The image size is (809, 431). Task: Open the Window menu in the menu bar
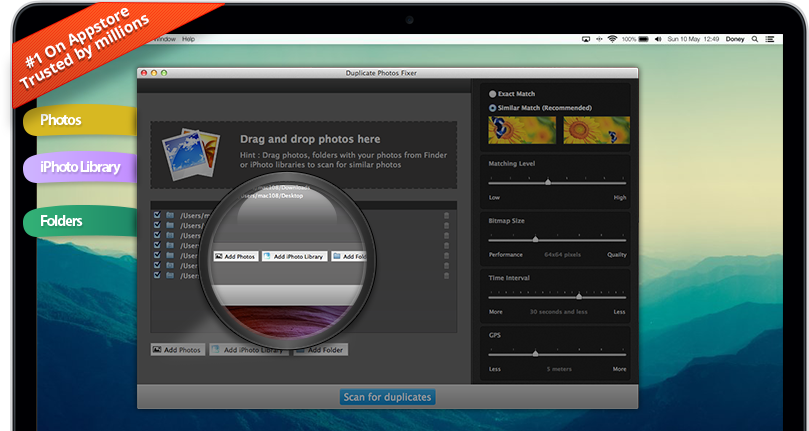[164, 39]
